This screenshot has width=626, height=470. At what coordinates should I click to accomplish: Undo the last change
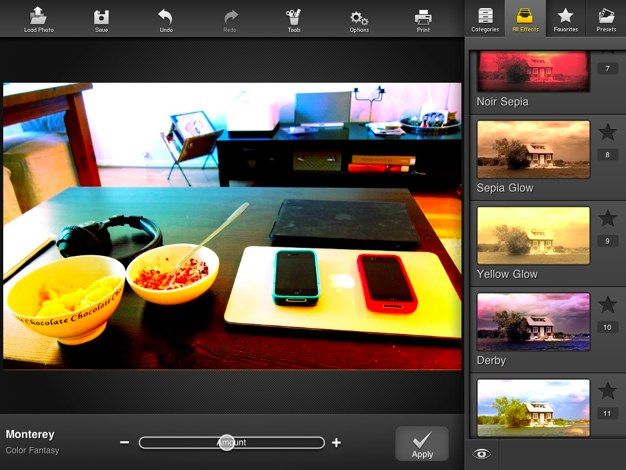(166, 20)
